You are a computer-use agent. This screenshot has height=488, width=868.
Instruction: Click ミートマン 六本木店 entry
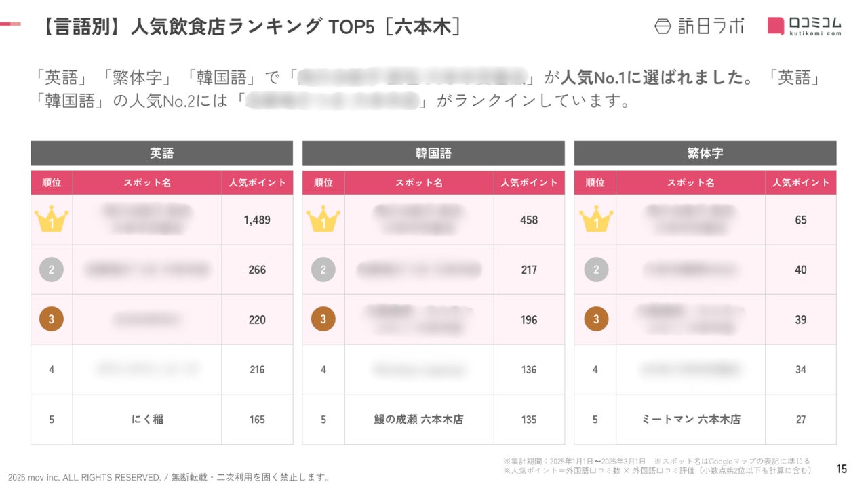pyautogui.click(x=691, y=420)
